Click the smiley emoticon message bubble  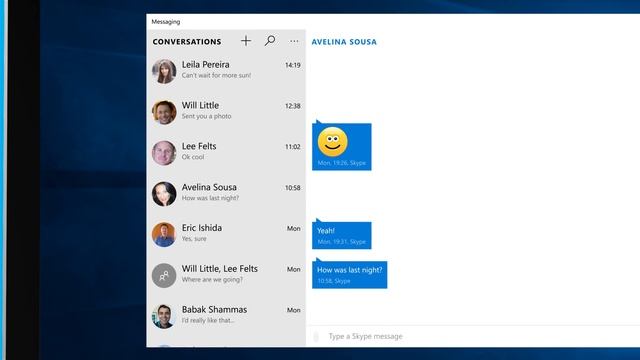342,146
